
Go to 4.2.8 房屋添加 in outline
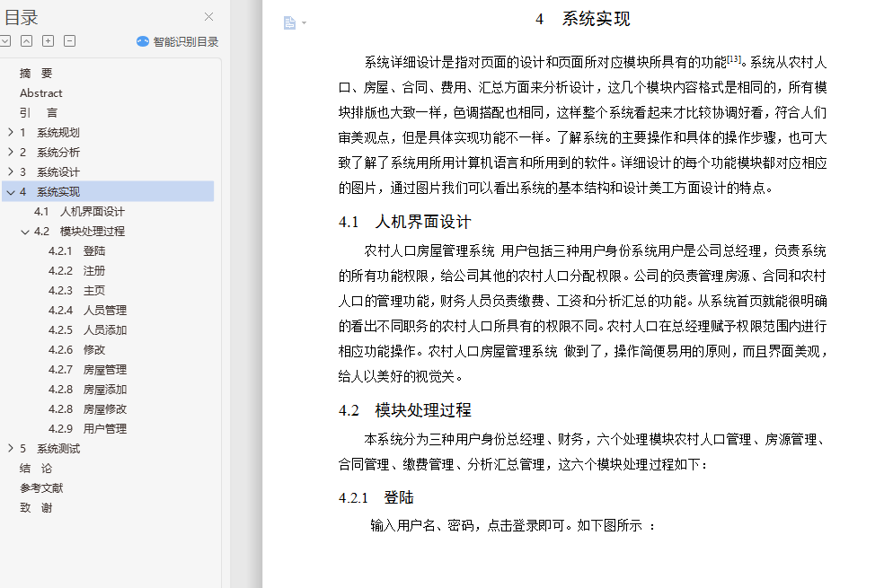[88, 390]
